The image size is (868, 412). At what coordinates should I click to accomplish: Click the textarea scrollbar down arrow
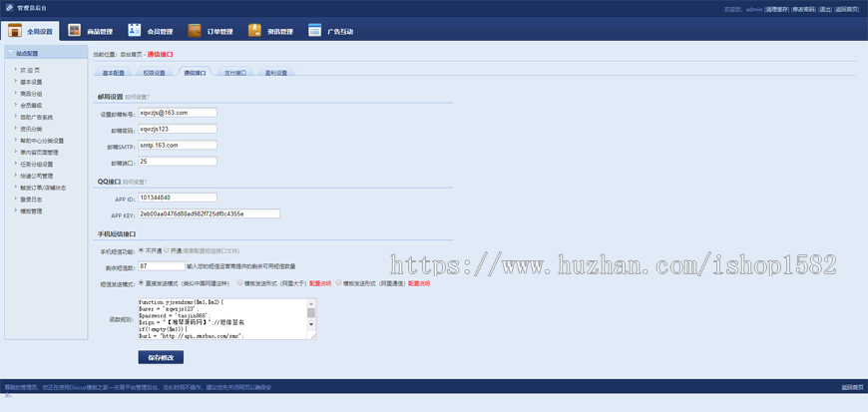(311, 324)
